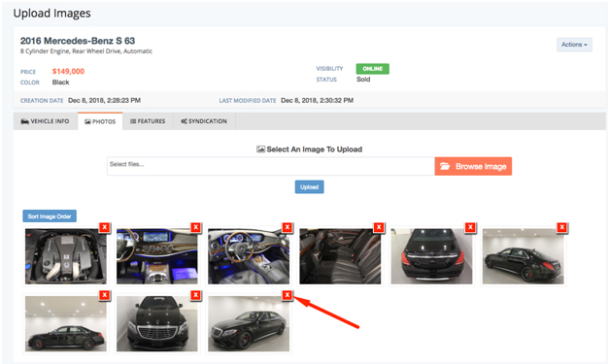Click the Black color value
Image resolution: width=610 pixels, height=364 pixels.
[x=60, y=83]
